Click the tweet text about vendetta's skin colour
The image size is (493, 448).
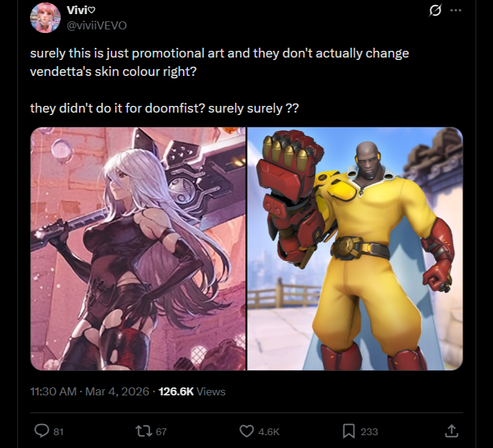pyautogui.click(x=220, y=62)
